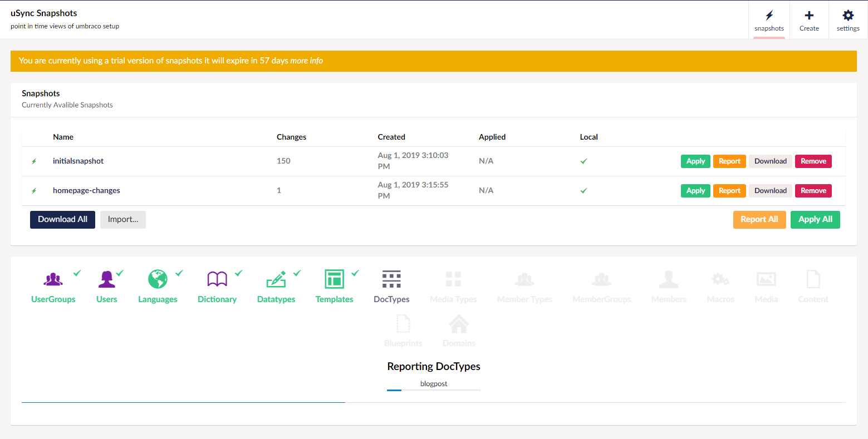Select the Users icon
This screenshot has width=868, height=439.
(106, 279)
